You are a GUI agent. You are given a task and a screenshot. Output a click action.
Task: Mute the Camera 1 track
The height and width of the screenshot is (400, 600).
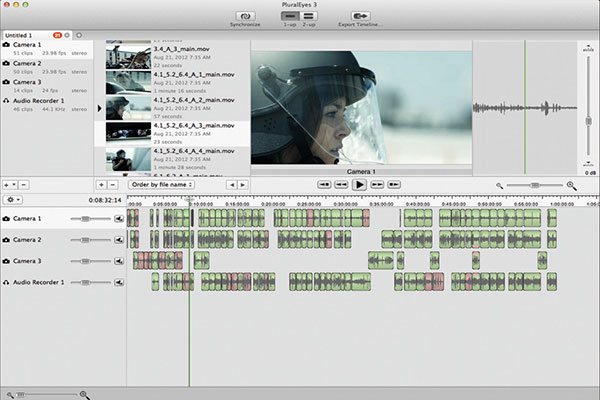coord(119,219)
